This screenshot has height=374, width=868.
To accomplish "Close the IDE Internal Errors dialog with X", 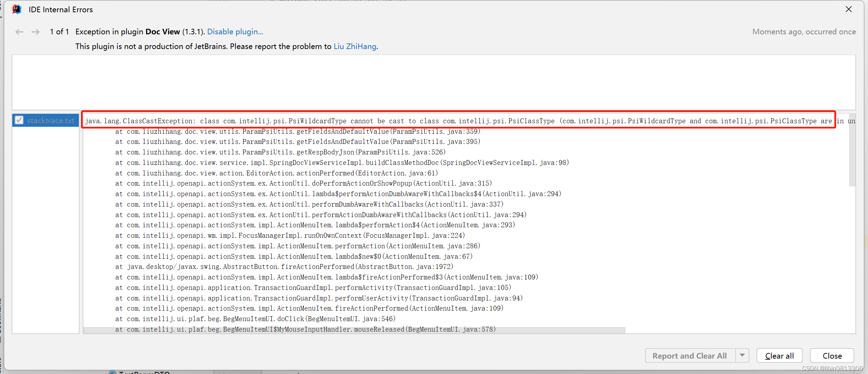I will click(849, 9).
